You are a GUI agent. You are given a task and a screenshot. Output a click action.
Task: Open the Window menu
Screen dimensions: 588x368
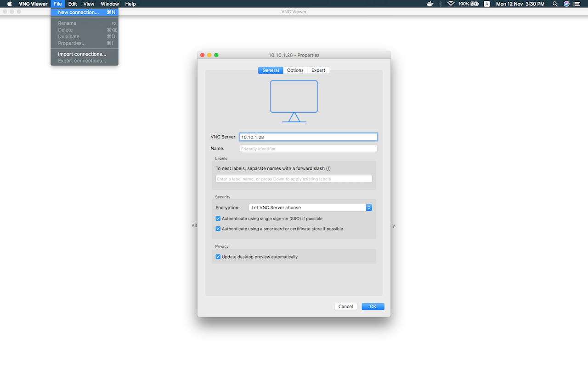pos(110,4)
